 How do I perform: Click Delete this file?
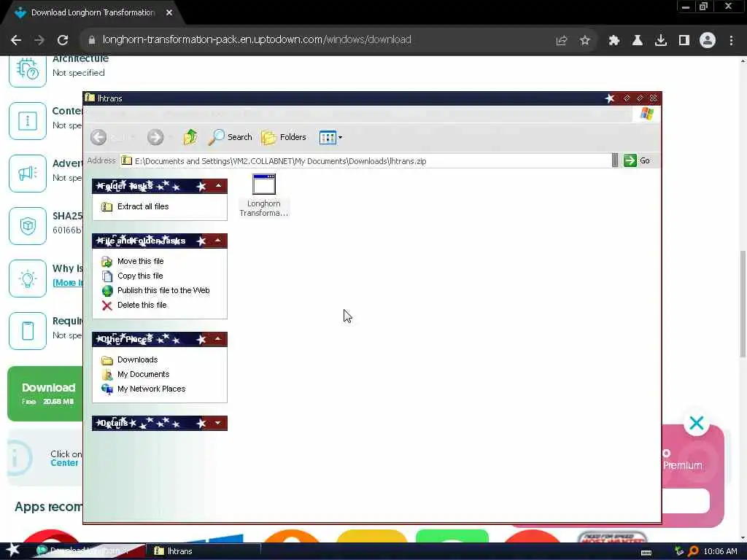pos(142,305)
